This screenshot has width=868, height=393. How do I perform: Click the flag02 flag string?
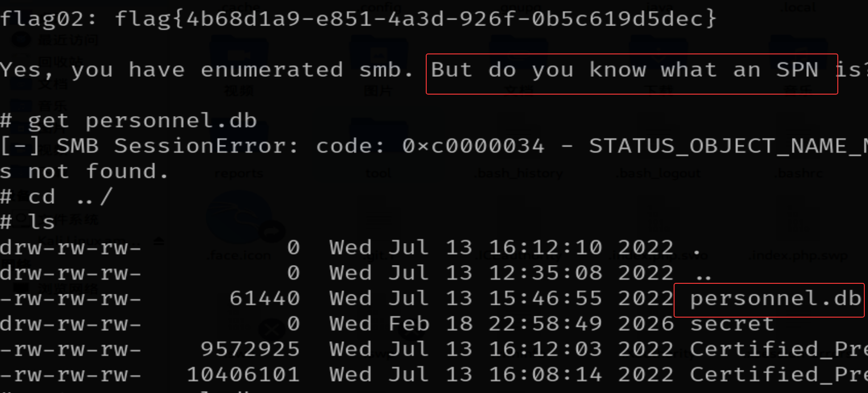click(x=414, y=19)
